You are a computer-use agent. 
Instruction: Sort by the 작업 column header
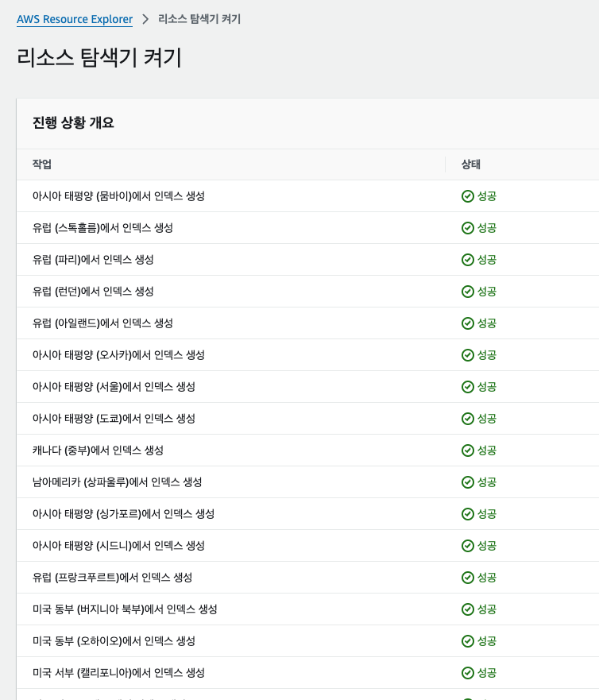point(42,164)
